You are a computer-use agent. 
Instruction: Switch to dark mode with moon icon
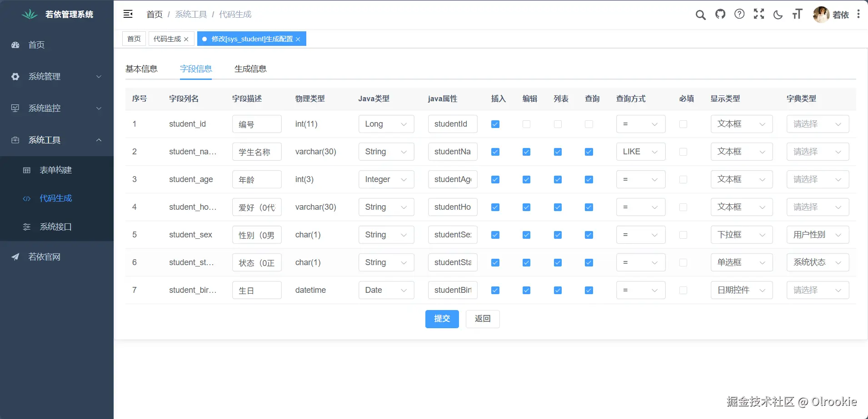778,14
